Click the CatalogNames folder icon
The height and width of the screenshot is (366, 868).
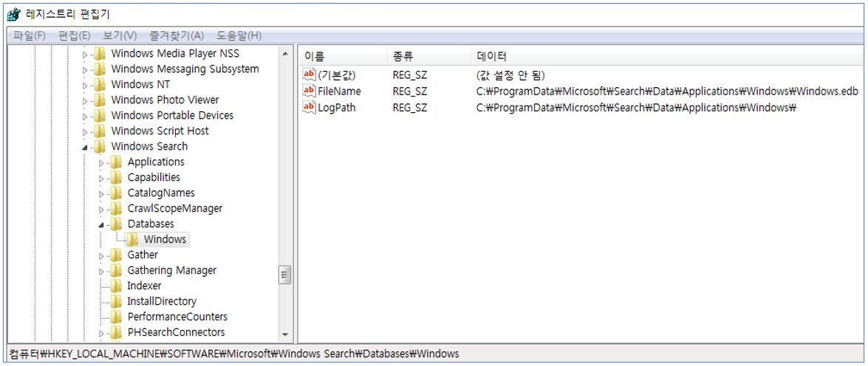click(x=115, y=193)
